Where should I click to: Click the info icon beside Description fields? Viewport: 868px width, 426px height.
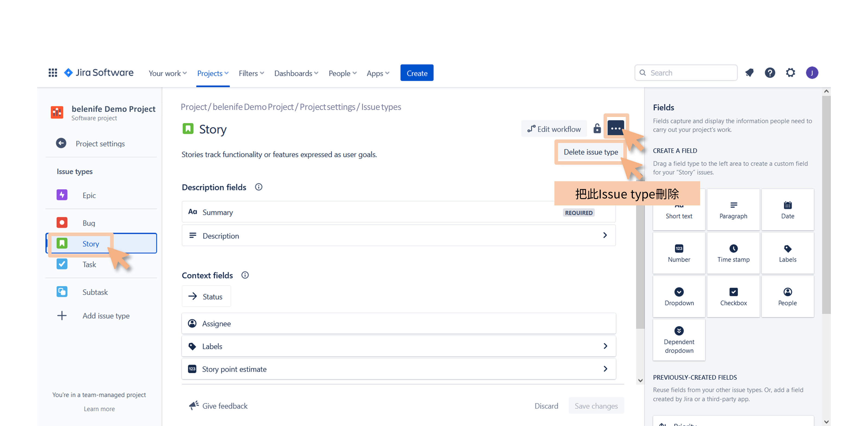coord(259,187)
